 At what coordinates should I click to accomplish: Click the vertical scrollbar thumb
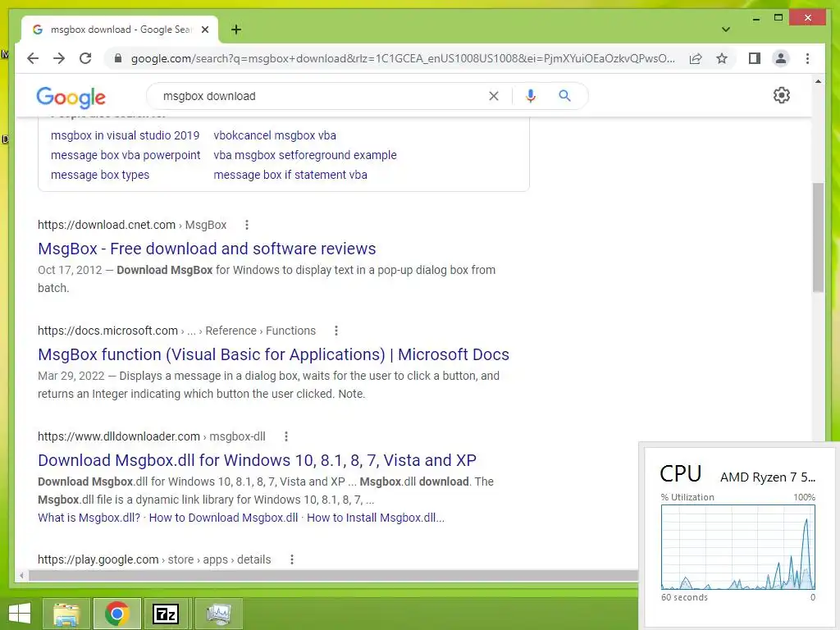818,237
